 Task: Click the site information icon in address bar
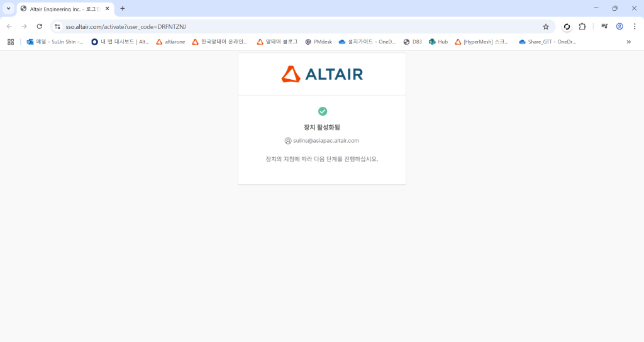57,26
